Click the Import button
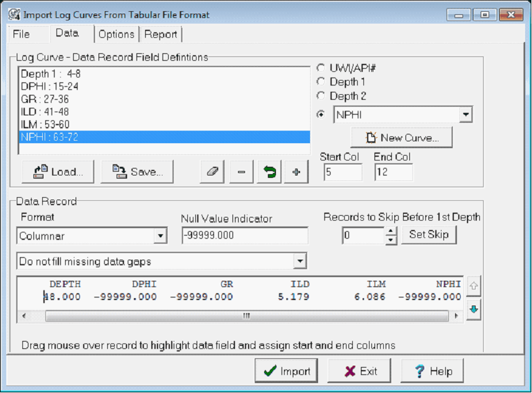This screenshot has width=532, height=393. pos(286,371)
